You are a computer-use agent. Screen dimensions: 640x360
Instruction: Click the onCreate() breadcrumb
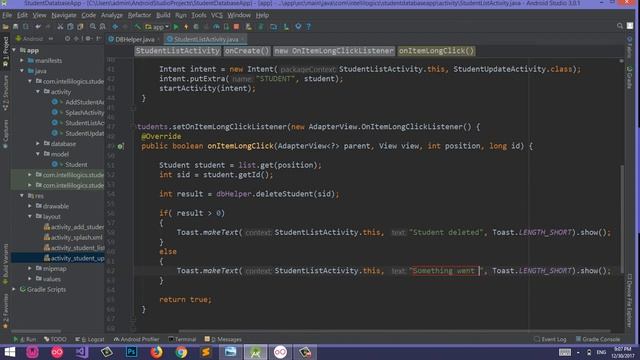247,51
